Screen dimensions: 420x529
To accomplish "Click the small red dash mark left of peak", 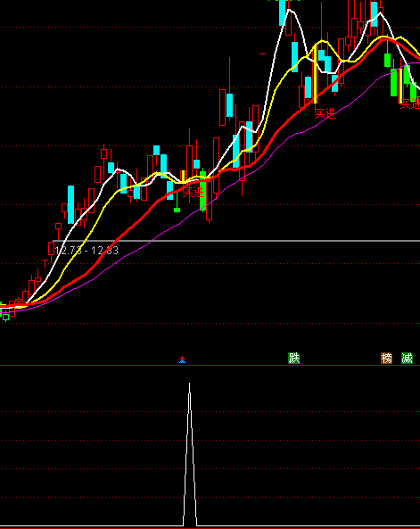I will point(263,54).
